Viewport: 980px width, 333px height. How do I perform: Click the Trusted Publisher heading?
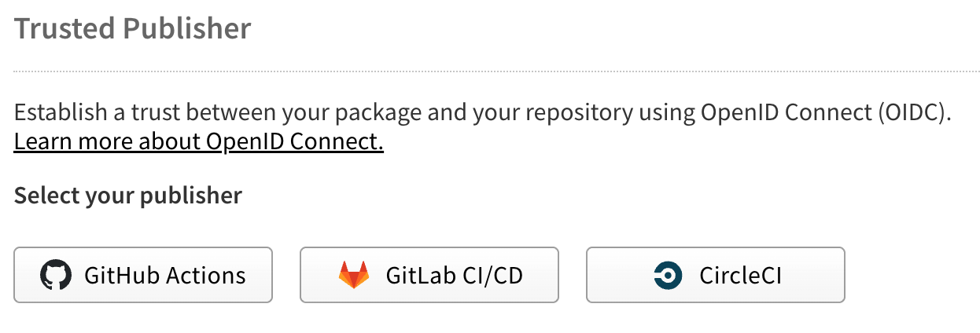[132, 29]
